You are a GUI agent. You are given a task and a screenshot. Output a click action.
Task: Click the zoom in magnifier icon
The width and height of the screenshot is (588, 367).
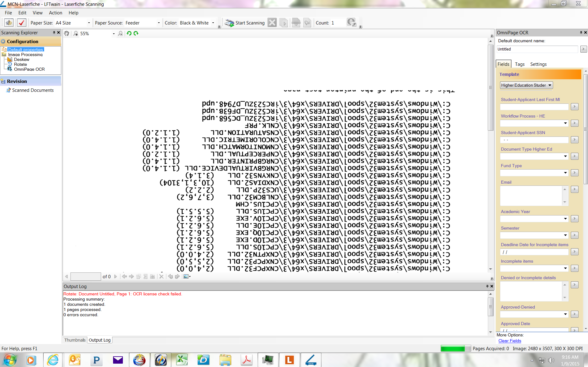tap(75, 33)
